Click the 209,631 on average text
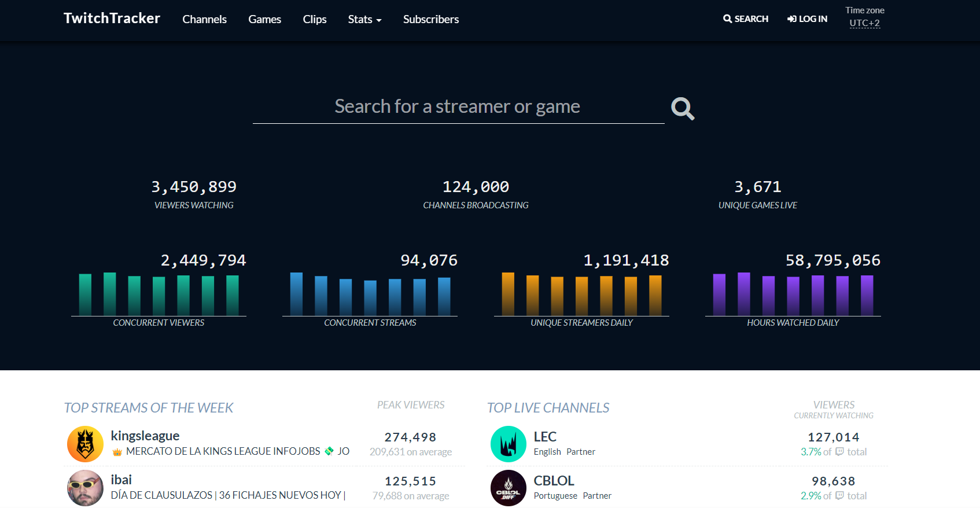 [411, 452]
